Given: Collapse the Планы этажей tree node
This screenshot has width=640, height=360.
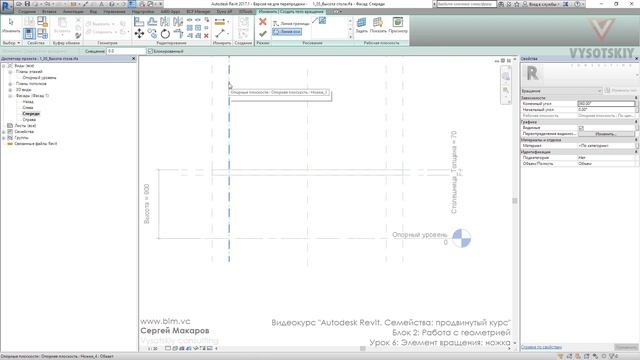Looking at the screenshot, I should point(10,71).
